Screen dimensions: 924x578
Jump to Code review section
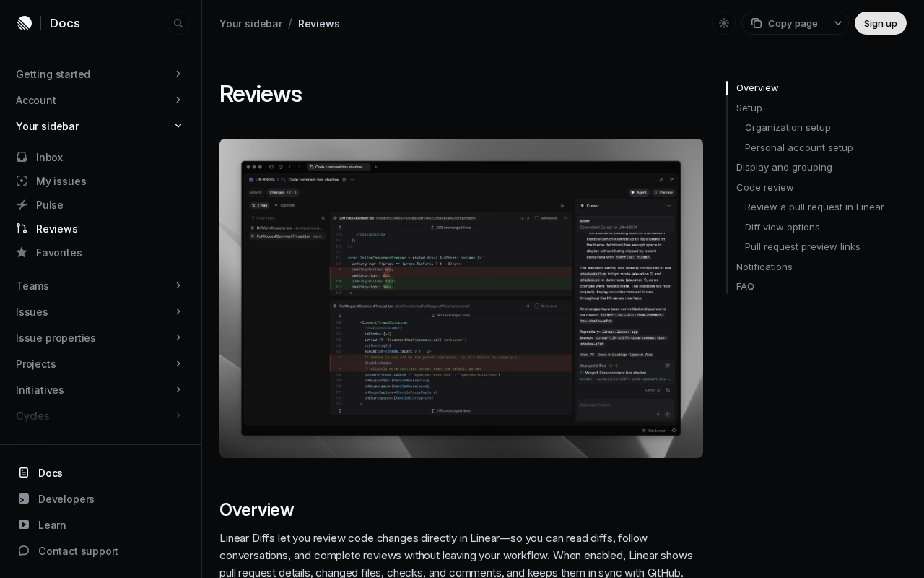pos(765,187)
